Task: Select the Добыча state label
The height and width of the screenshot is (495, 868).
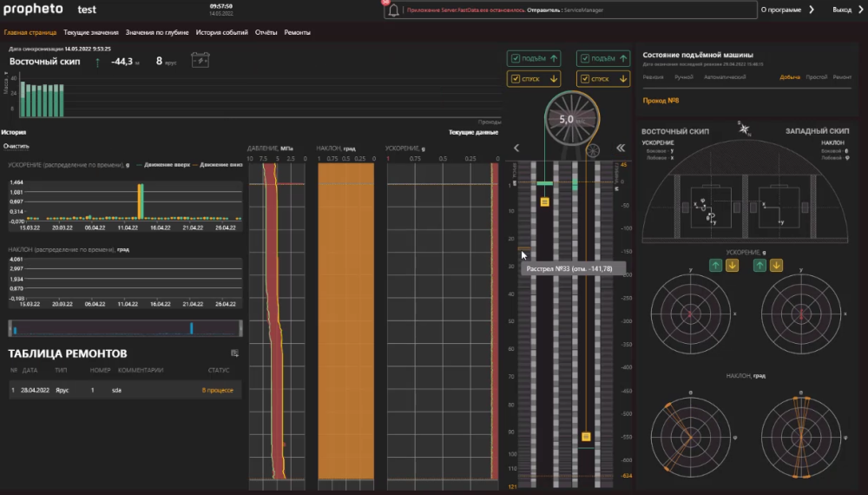Action: pos(790,77)
